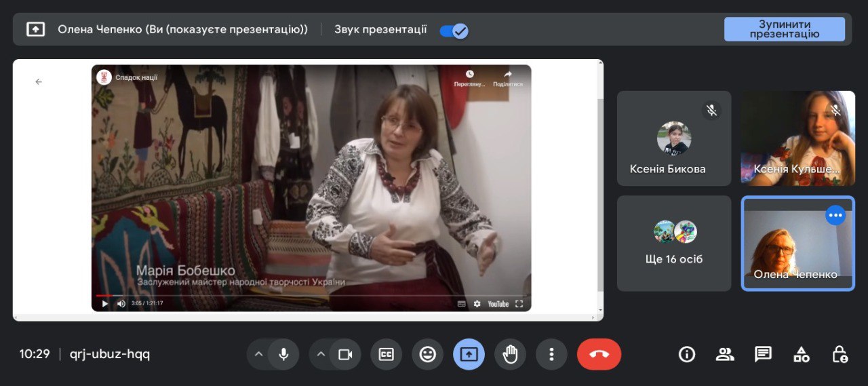Viewport: 868px width, 386px height.
Task: Show the participants list
Action: tap(725, 354)
